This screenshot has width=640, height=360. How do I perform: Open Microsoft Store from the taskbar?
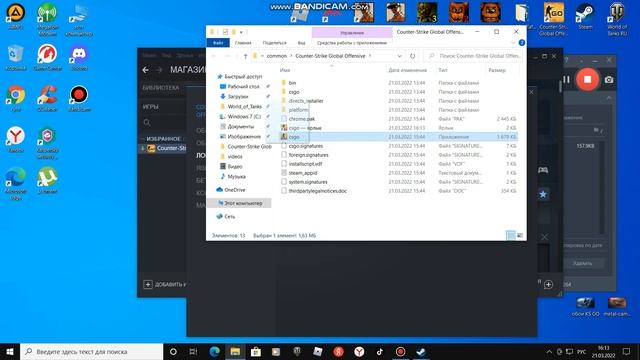(x=256, y=351)
